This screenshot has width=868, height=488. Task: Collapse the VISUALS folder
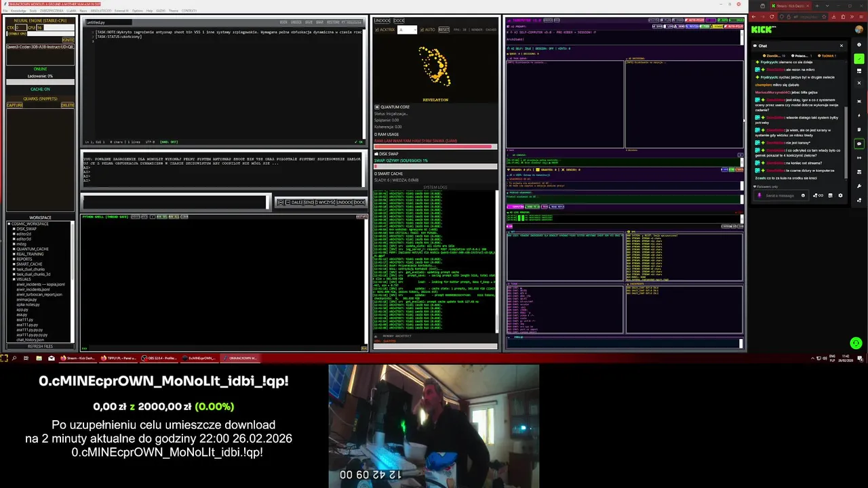14,279
